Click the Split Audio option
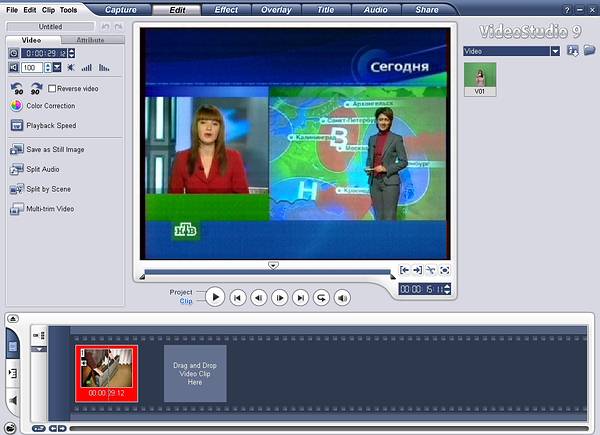600x435 pixels. tap(42, 169)
